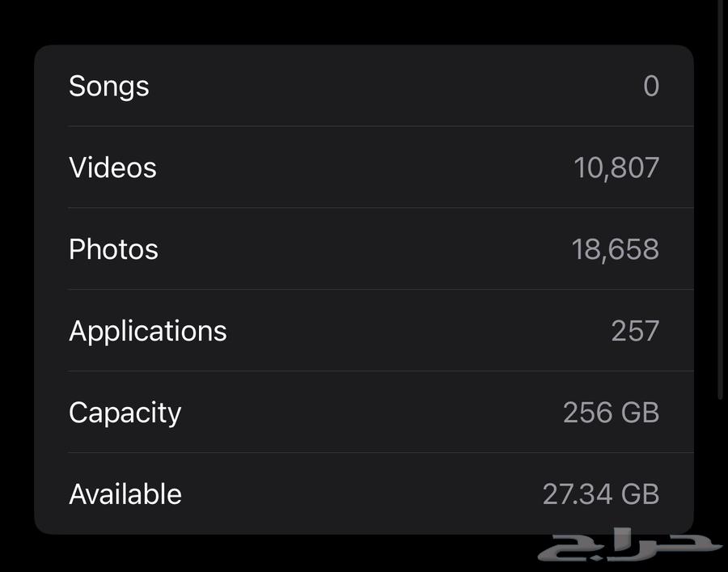
Task: Select the Songs row
Action: [364, 86]
